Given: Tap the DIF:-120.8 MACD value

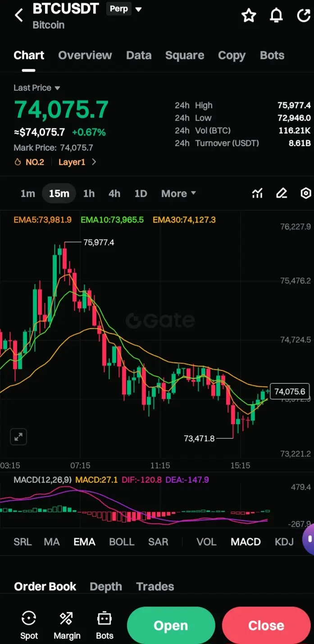Looking at the screenshot, I should (x=141, y=480).
